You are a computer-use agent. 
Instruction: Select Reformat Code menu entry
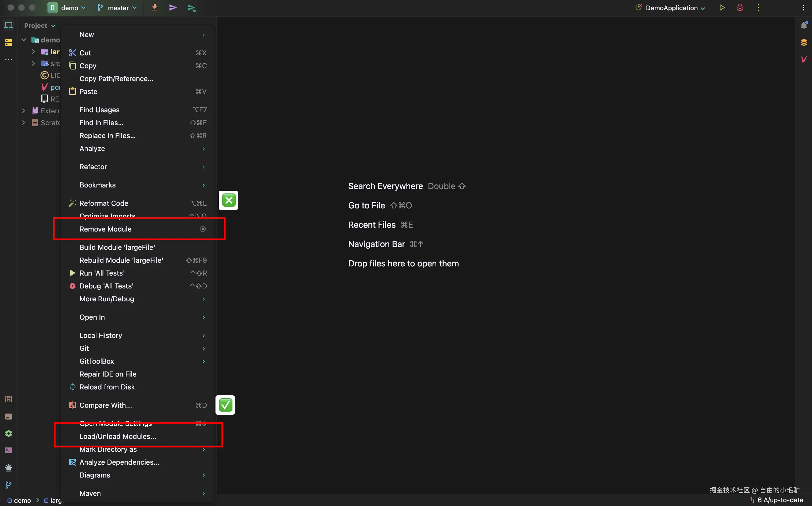tap(104, 203)
